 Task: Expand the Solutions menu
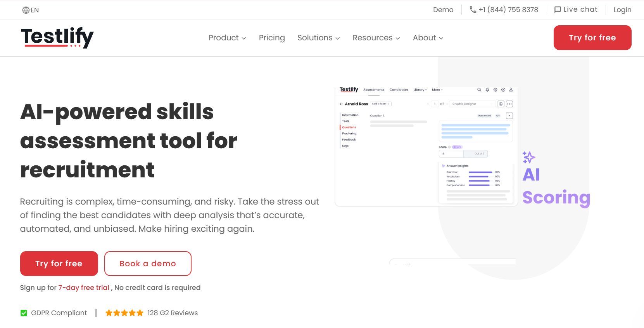(x=319, y=38)
